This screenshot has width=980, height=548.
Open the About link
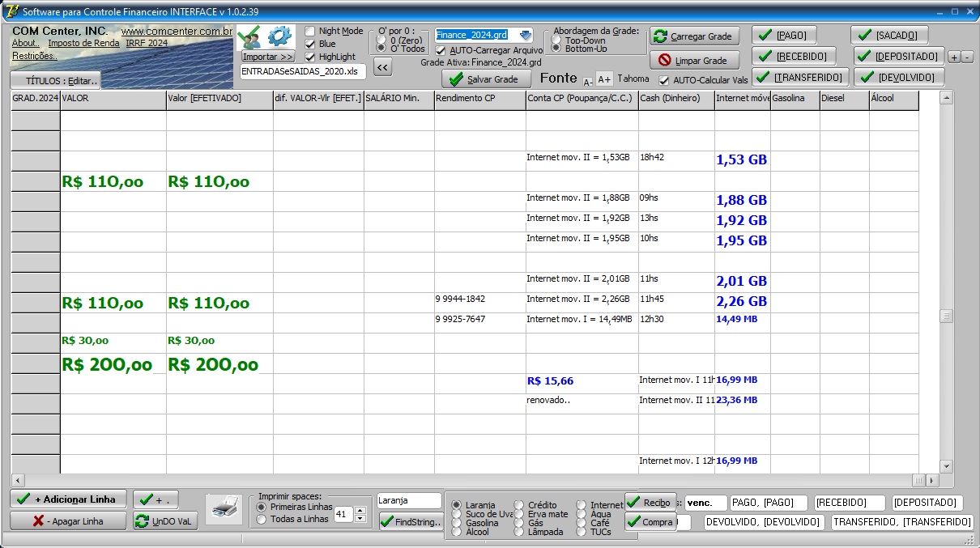coord(24,43)
